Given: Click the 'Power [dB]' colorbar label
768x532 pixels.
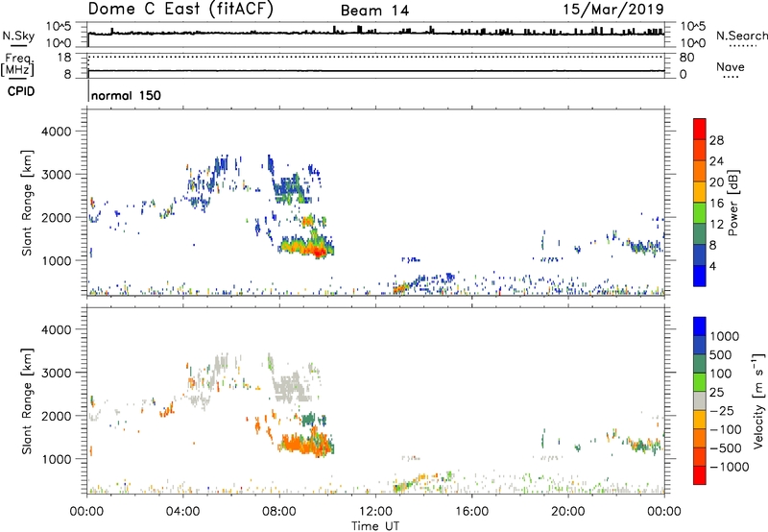Looking at the screenshot, I should [732, 203].
